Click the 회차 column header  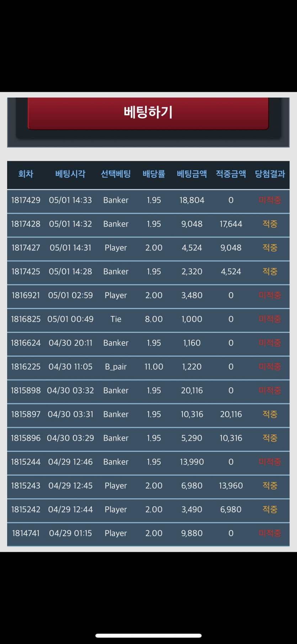tap(26, 174)
